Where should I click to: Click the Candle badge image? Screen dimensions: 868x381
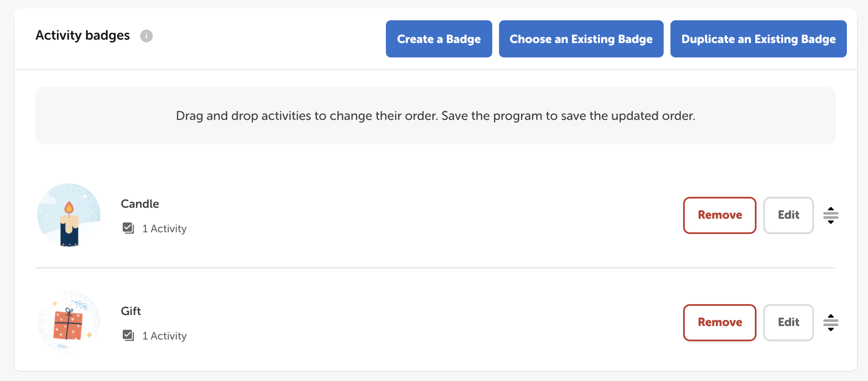[x=68, y=215]
